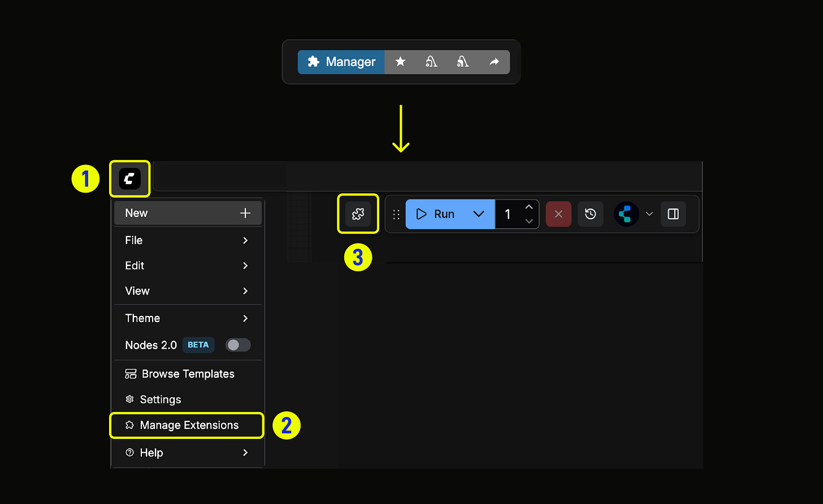Click the share arrow icon

[x=494, y=62]
